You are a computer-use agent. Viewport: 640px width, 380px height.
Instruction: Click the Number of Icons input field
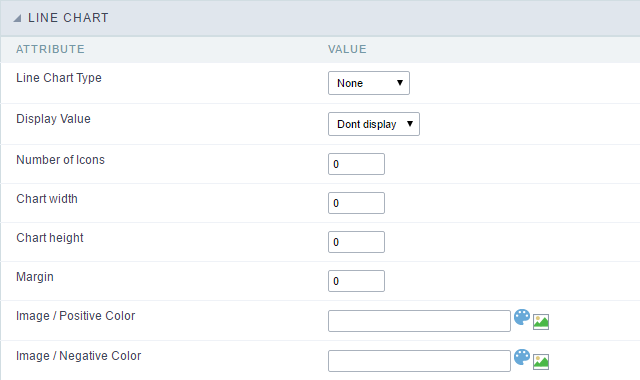pyautogui.click(x=356, y=164)
